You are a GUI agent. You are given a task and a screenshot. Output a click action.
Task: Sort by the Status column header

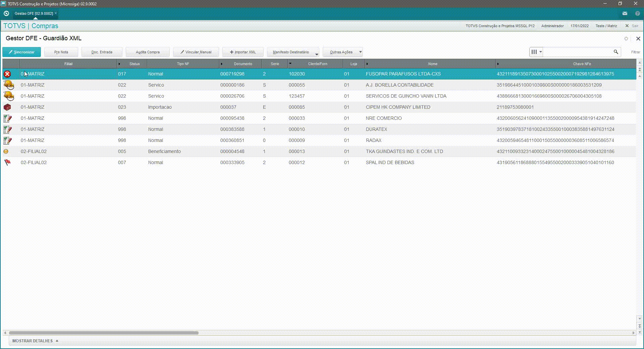tap(132, 64)
